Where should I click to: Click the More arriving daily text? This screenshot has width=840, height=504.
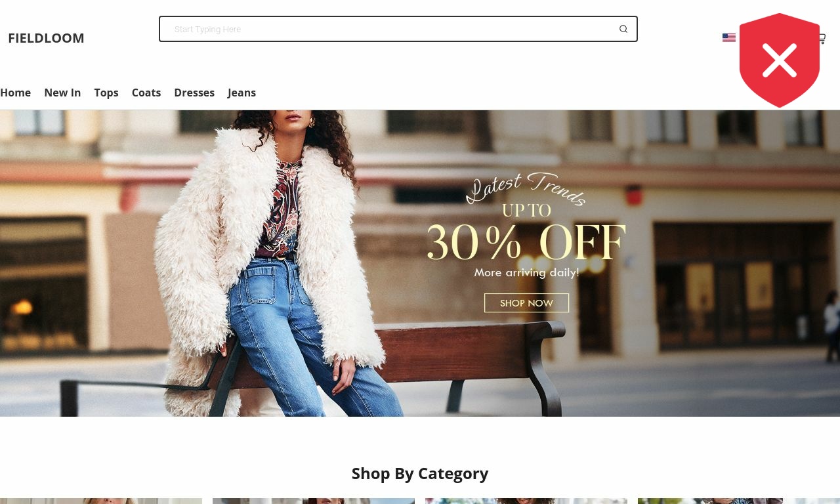click(526, 272)
